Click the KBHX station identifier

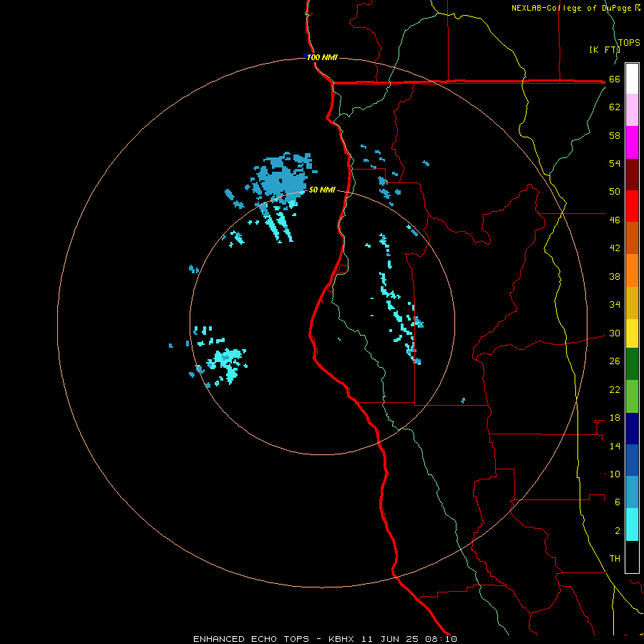341,639
